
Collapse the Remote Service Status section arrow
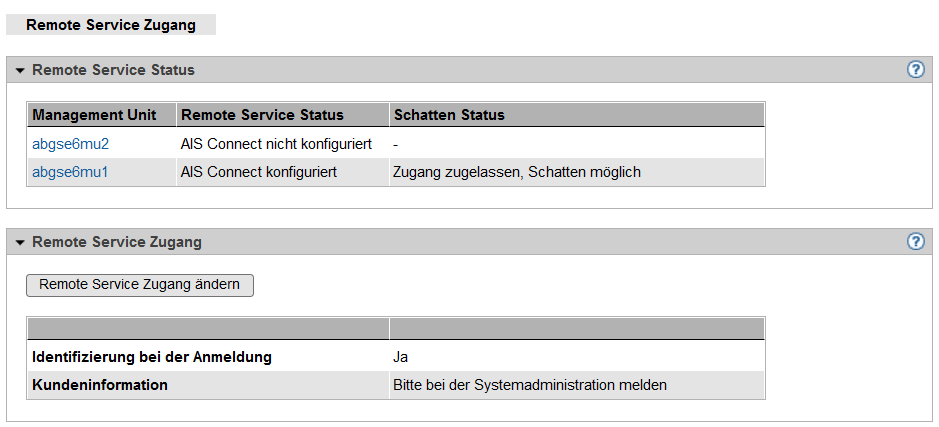[19, 71]
